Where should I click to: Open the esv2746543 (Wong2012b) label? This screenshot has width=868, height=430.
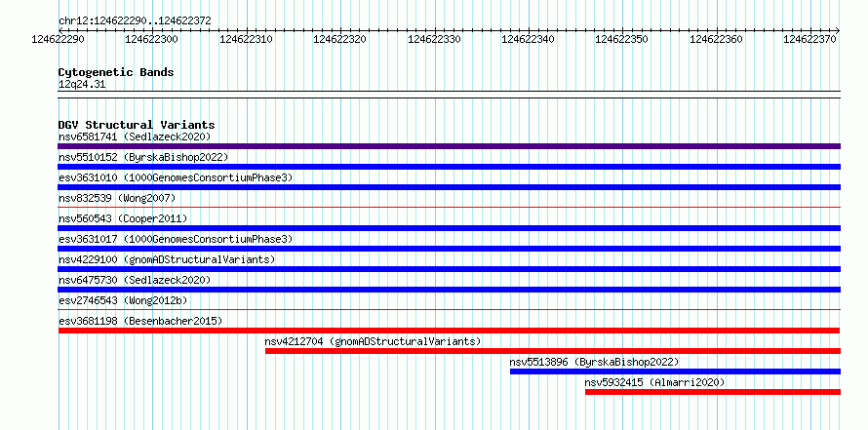(123, 300)
